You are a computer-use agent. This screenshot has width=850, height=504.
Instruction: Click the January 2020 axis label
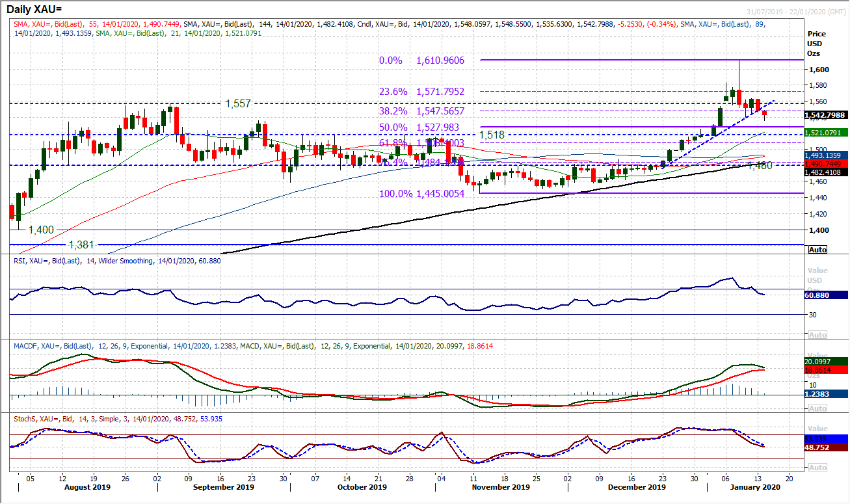coord(756,486)
